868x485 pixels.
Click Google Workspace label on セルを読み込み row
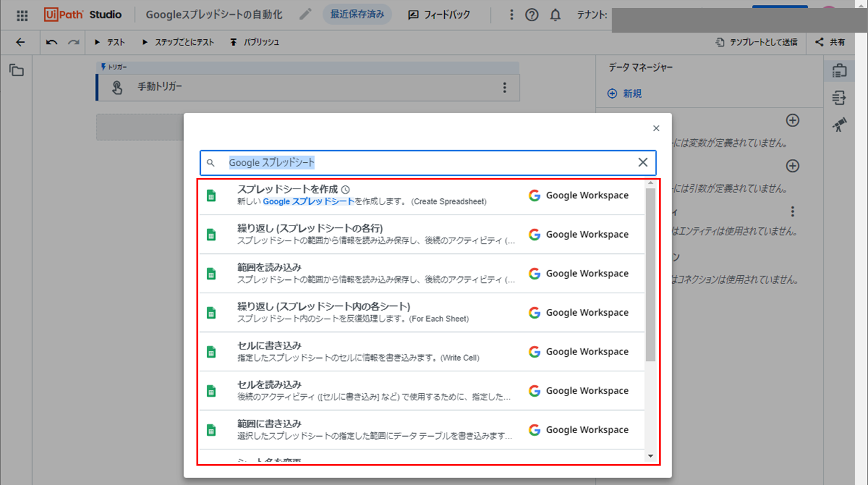point(587,391)
